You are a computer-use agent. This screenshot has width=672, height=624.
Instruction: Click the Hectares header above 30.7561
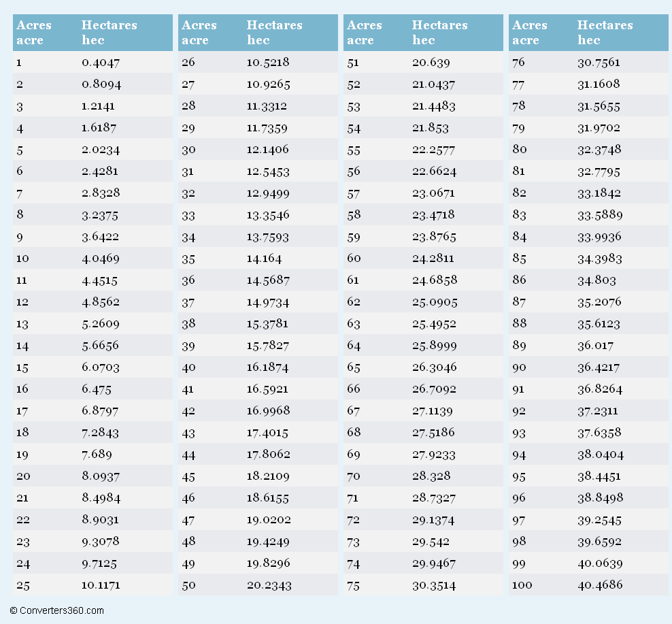605,33
